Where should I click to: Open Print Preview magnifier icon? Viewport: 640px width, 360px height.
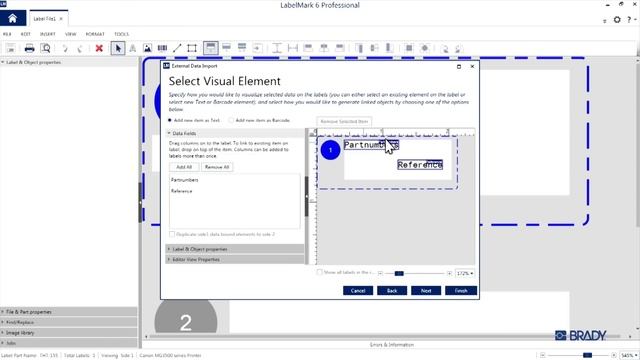click(x=46, y=48)
